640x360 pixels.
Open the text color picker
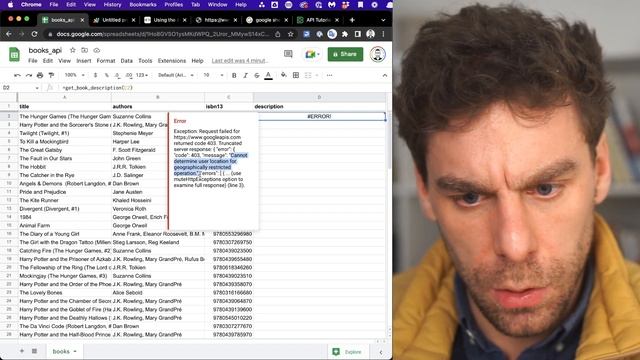coord(269,76)
